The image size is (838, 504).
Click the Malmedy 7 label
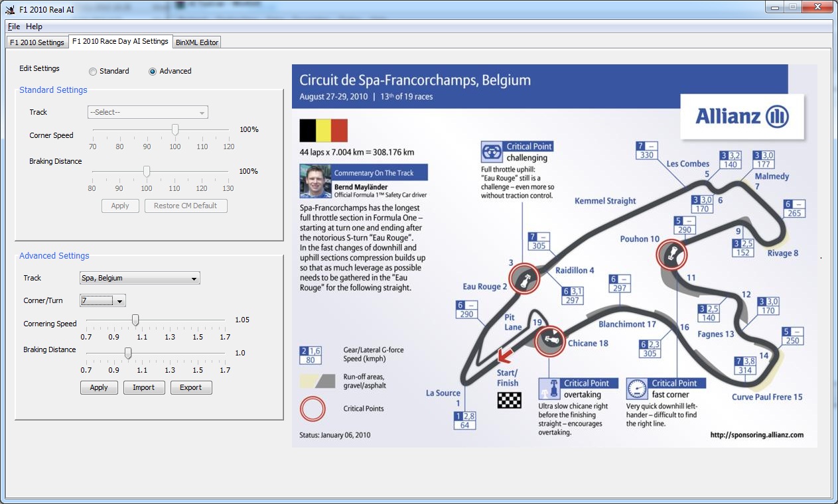point(772,181)
